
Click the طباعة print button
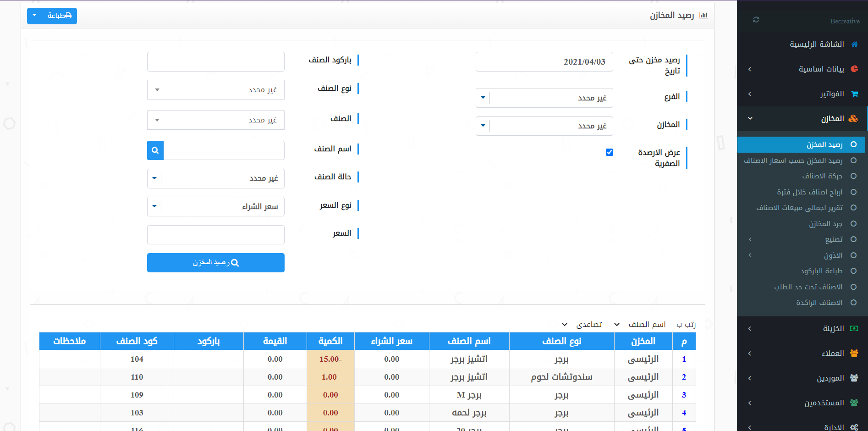tap(52, 16)
